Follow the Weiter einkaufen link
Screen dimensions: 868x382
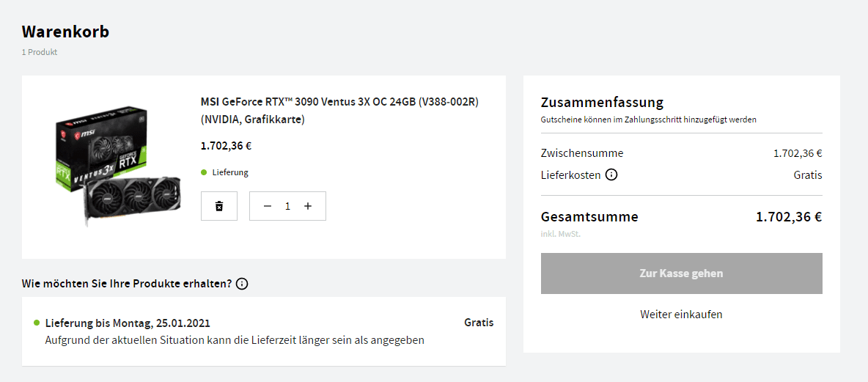(x=681, y=314)
